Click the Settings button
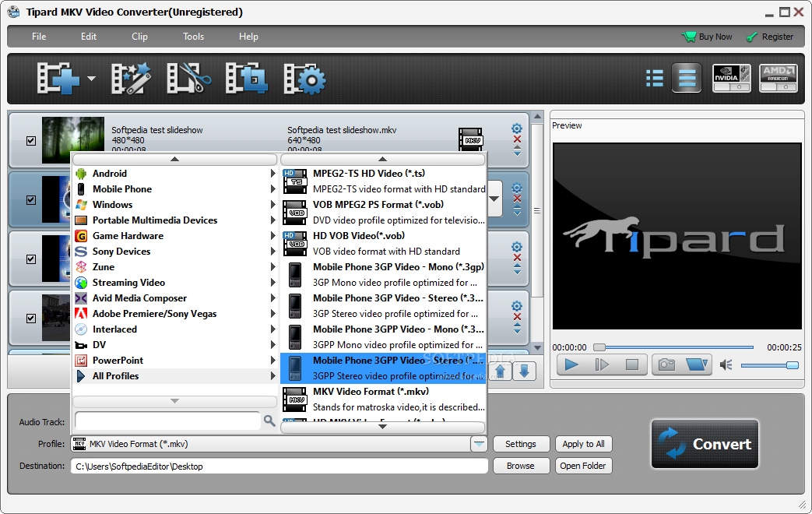This screenshot has width=812, height=514. pos(521,444)
